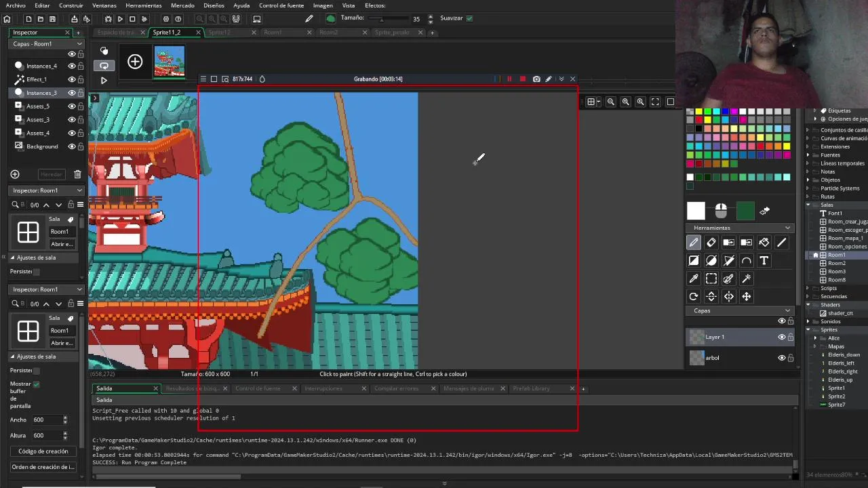This screenshot has height=488, width=868.
Task: Pick the filled Rectangle tool
Action: click(x=694, y=260)
